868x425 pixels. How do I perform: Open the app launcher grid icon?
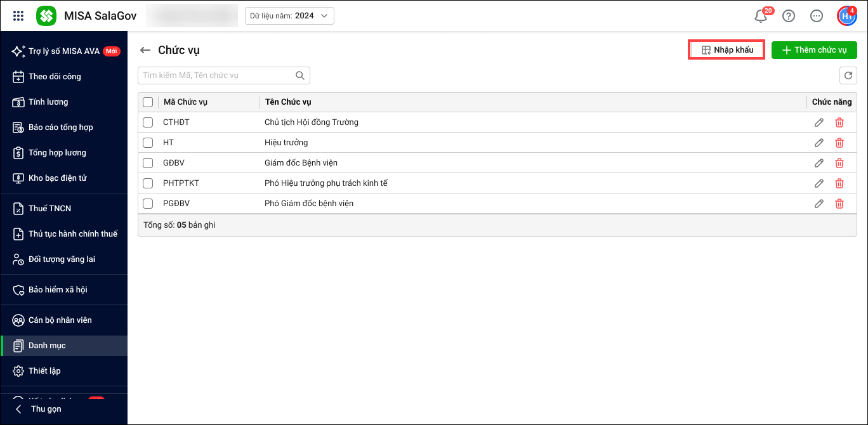[x=18, y=16]
